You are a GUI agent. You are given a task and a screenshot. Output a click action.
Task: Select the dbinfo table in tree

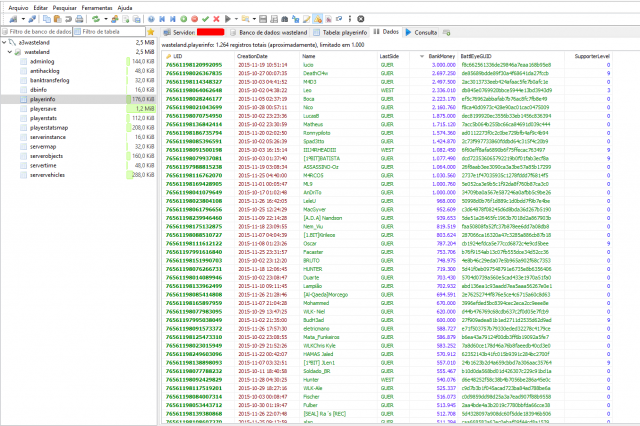point(38,90)
